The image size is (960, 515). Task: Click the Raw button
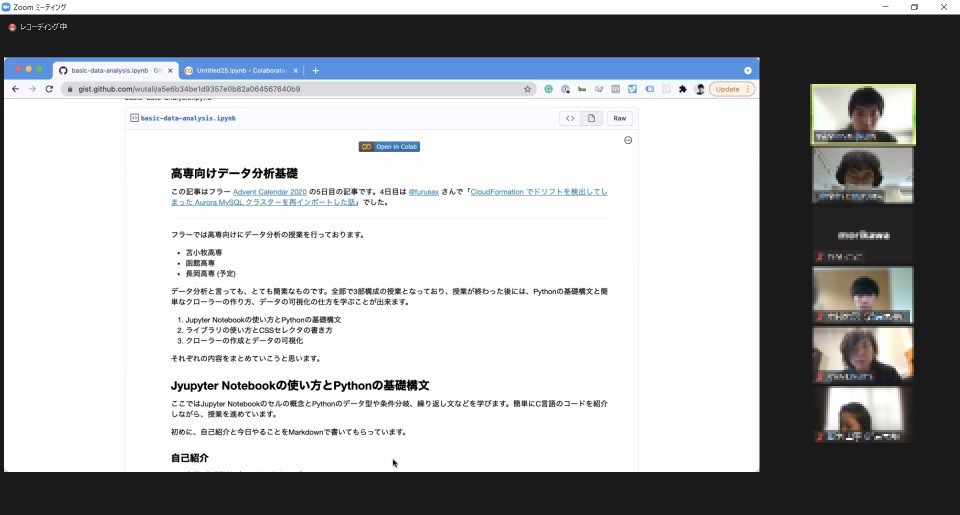coord(620,118)
